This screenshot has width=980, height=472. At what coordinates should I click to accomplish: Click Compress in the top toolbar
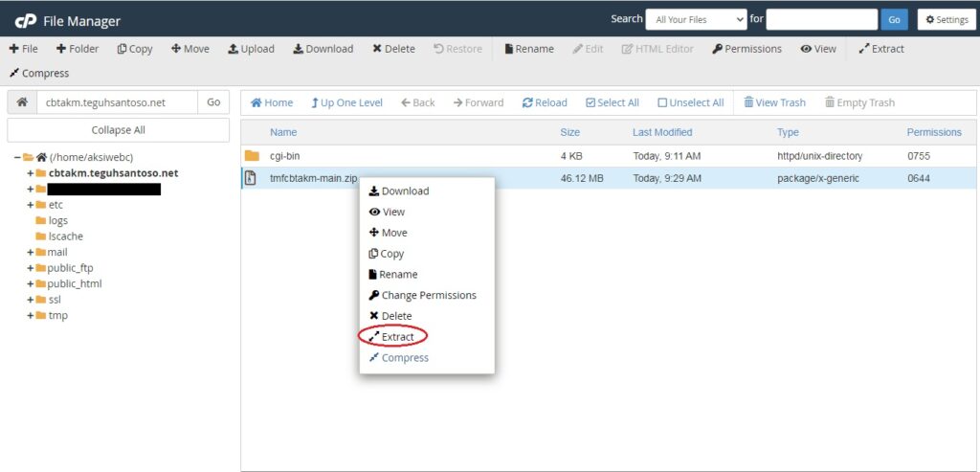(38, 73)
